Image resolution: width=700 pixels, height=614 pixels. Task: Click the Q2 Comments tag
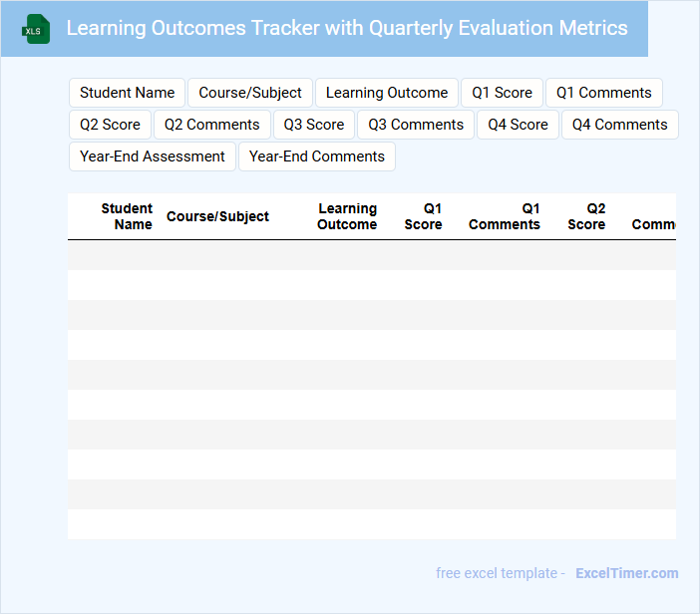coord(212,125)
